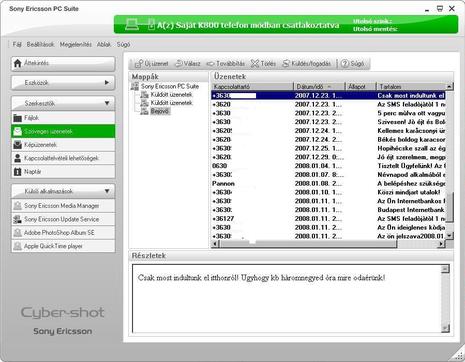
Task: Sort by Kapcsolattartó column header
Action: pyautogui.click(x=252, y=86)
